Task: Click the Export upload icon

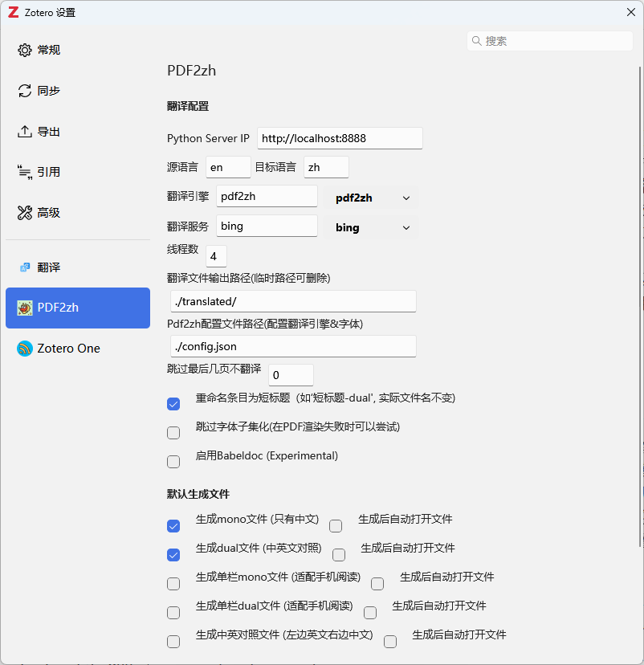Action: click(x=25, y=132)
